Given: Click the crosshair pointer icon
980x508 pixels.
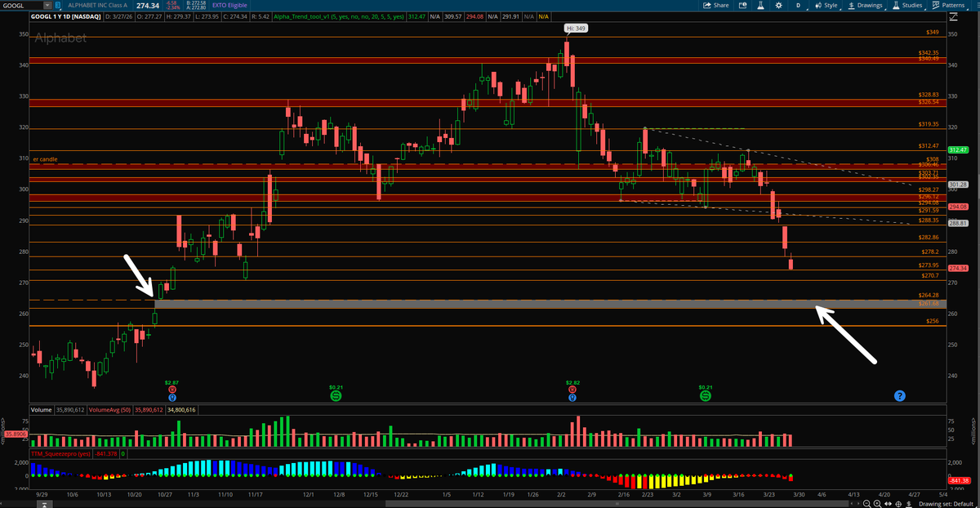Looking at the screenshot, I should 898,503.
